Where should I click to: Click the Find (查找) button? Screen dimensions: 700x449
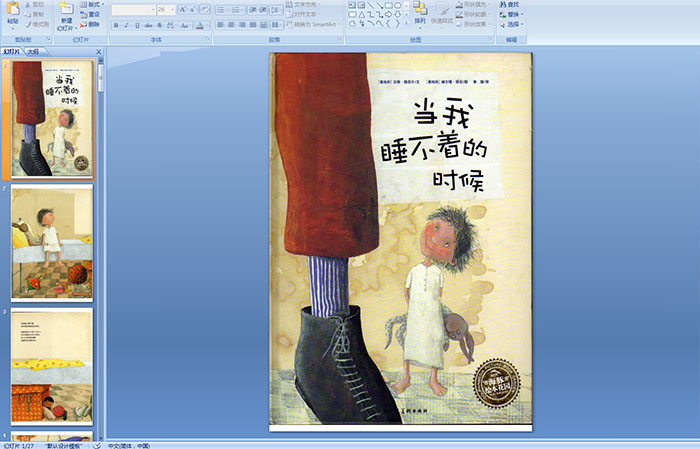pyautogui.click(x=509, y=4)
